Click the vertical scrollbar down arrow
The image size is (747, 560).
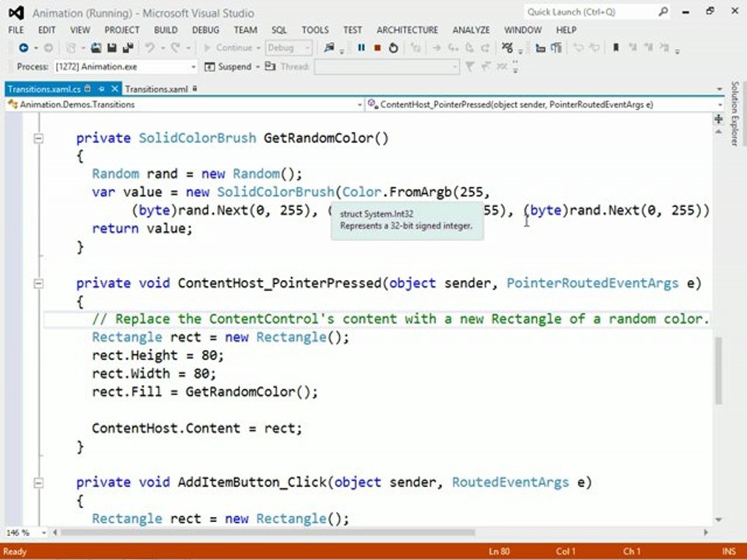click(718, 520)
